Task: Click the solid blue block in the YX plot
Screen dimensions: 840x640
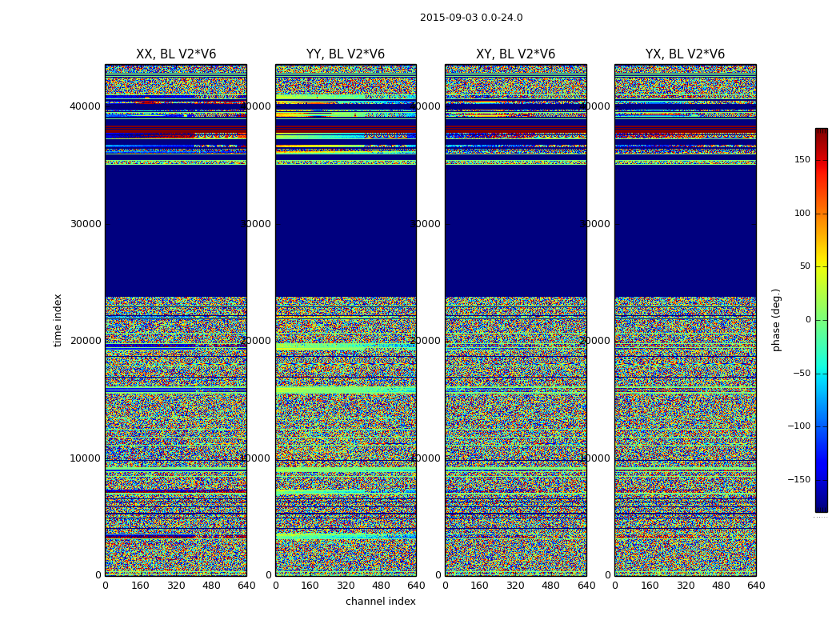Action: pyautogui.click(x=685, y=232)
